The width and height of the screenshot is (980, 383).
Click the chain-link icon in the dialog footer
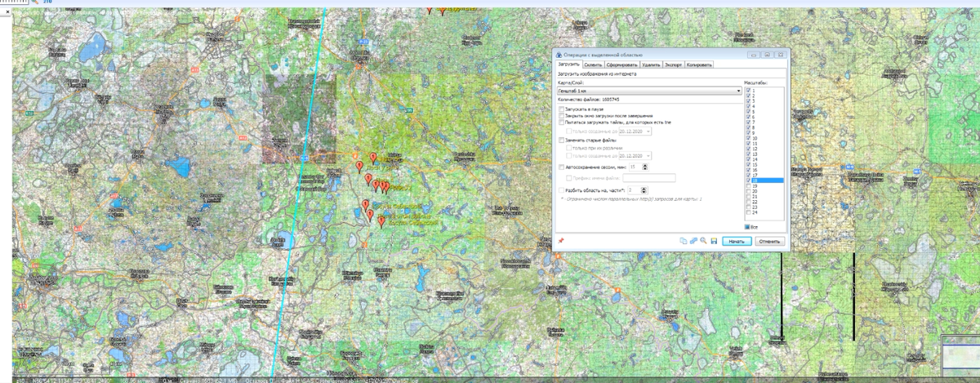693,241
